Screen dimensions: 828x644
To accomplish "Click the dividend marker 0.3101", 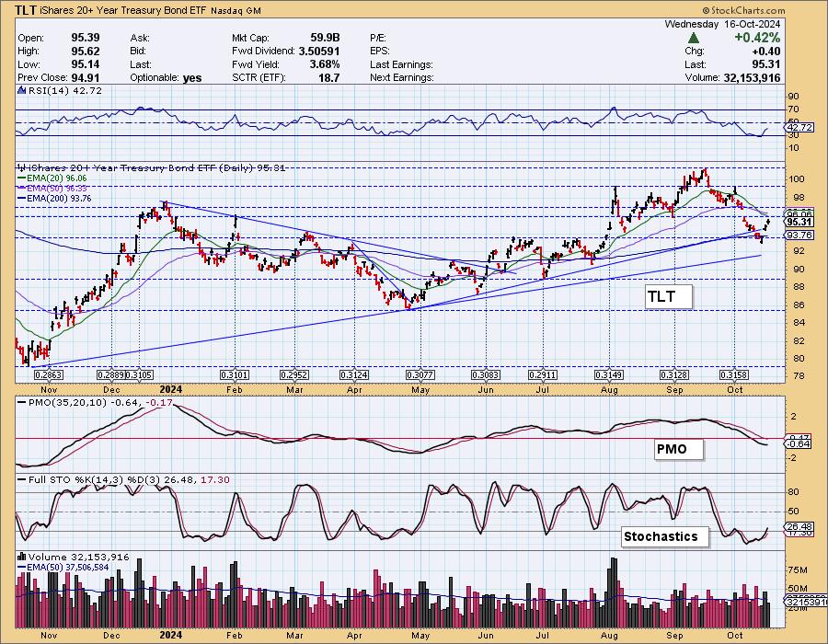I will coord(235,374).
